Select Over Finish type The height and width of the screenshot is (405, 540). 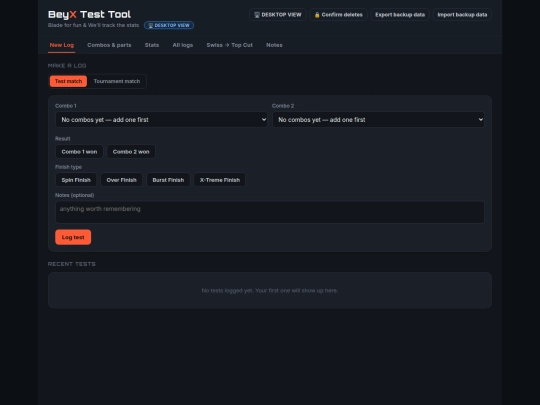[122, 180]
